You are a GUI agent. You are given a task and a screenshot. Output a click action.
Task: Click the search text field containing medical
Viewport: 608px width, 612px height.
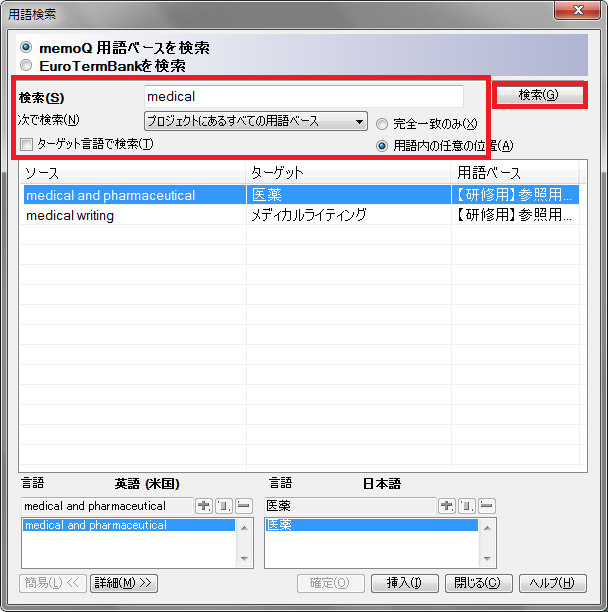[x=303, y=97]
